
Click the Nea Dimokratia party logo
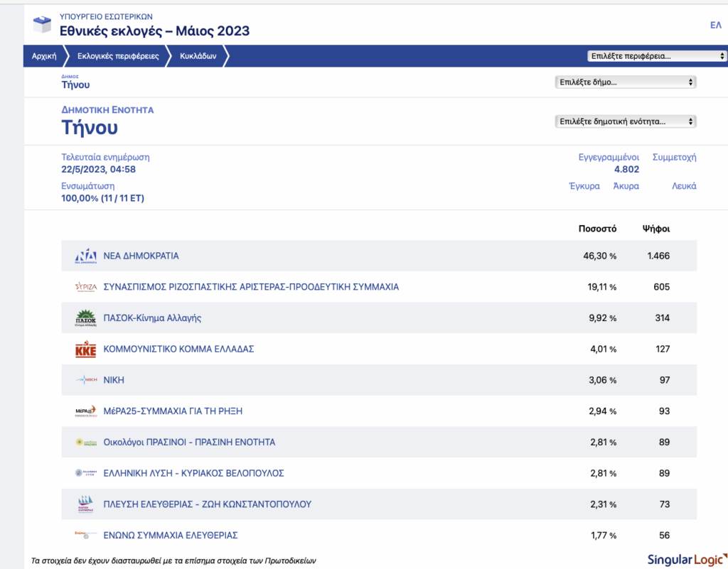[86, 256]
